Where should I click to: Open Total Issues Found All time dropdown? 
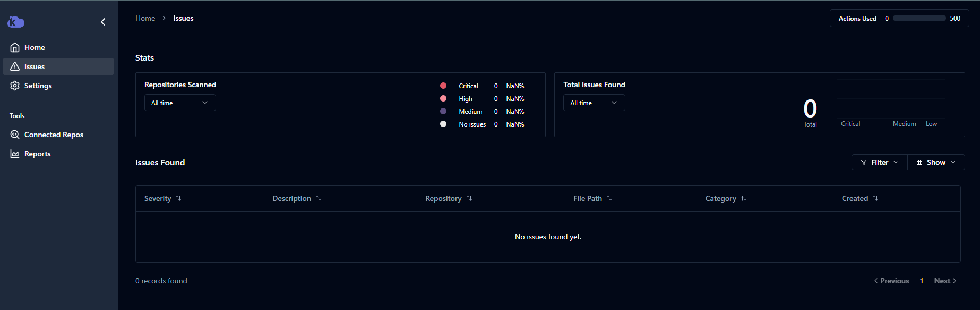594,103
